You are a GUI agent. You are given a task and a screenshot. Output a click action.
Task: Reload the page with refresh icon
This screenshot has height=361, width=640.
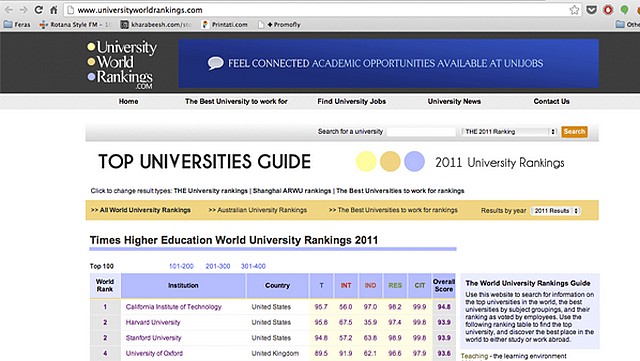[38, 10]
